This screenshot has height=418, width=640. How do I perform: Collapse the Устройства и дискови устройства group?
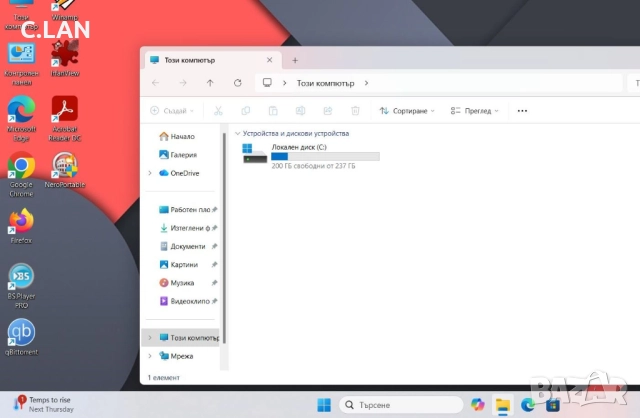coord(237,133)
